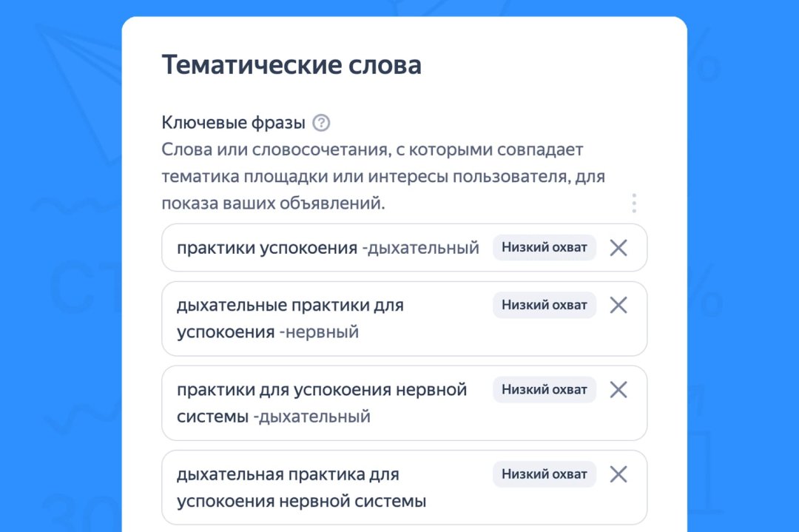Click 'Низкий охват' badge on 'практики для успокоения' row
799x532 pixels.
(544, 390)
